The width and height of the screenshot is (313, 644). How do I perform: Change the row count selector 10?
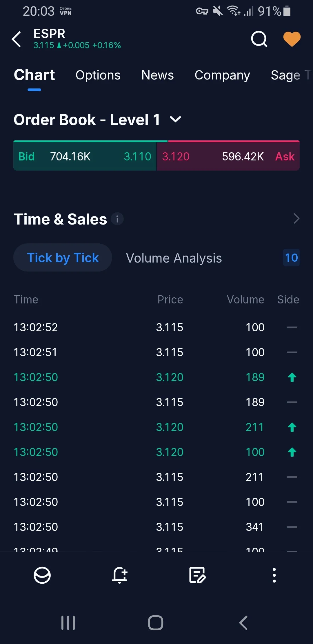click(x=291, y=258)
